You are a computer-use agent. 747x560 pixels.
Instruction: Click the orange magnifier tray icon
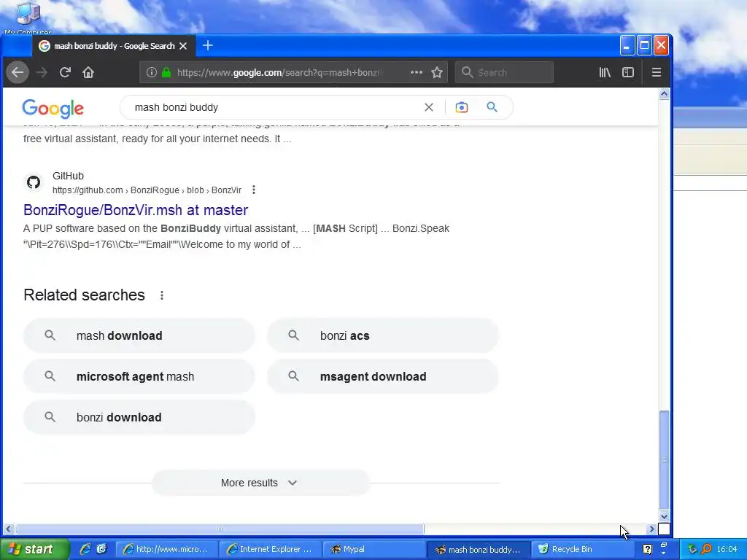[706, 549]
